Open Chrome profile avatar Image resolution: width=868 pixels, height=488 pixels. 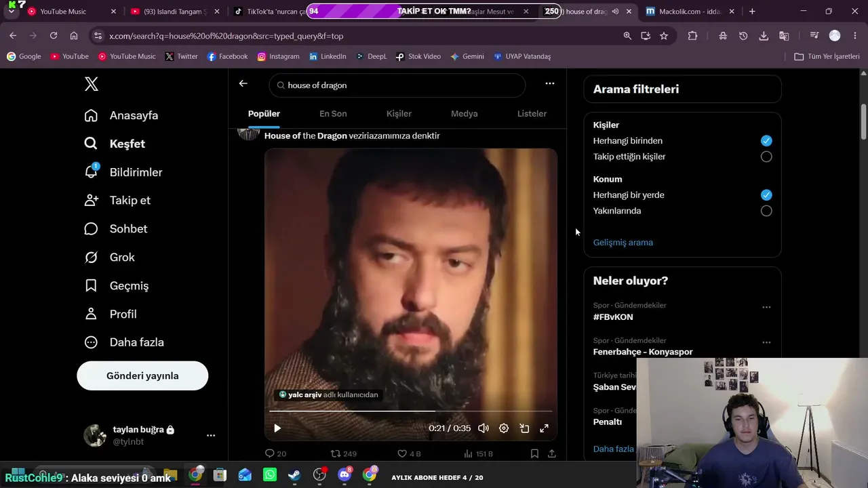[835, 36]
